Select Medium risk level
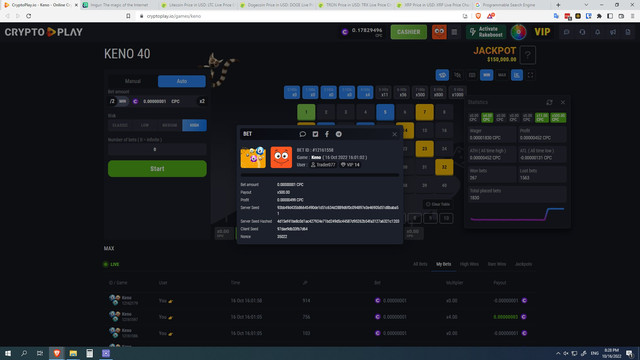This screenshot has height=360, width=640. point(169,125)
